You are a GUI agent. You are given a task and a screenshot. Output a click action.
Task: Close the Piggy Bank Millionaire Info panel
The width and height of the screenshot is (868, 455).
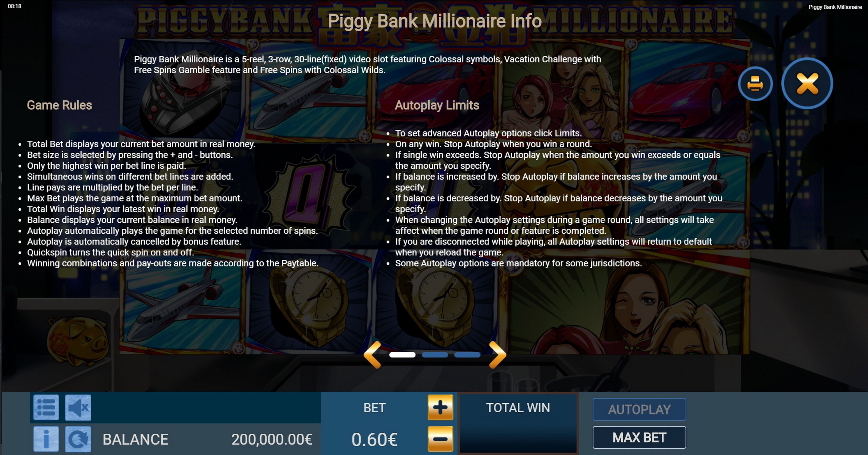point(807,83)
